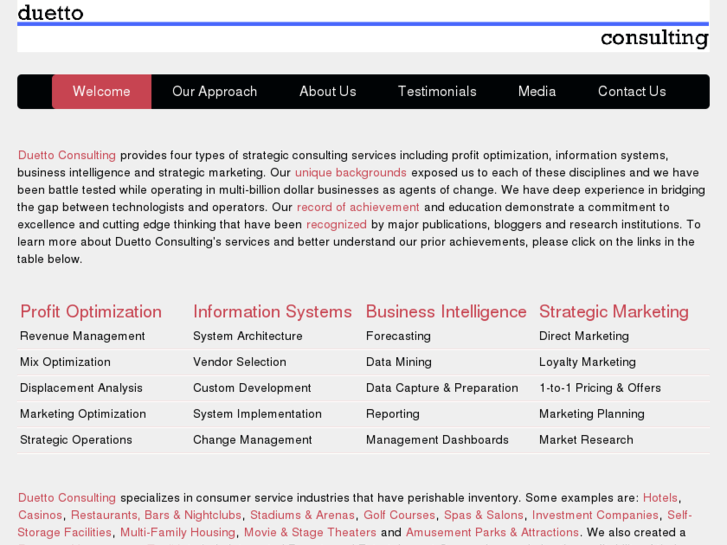The height and width of the screenshot is (545, 727).
Task: Open the unique backgrounds link
Action: (x=351, y=173)
